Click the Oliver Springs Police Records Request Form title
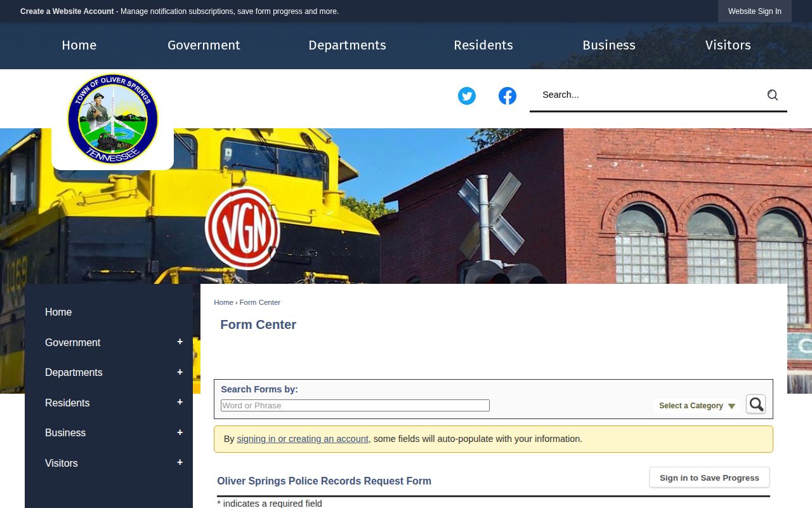 click(x=324, y=481)
